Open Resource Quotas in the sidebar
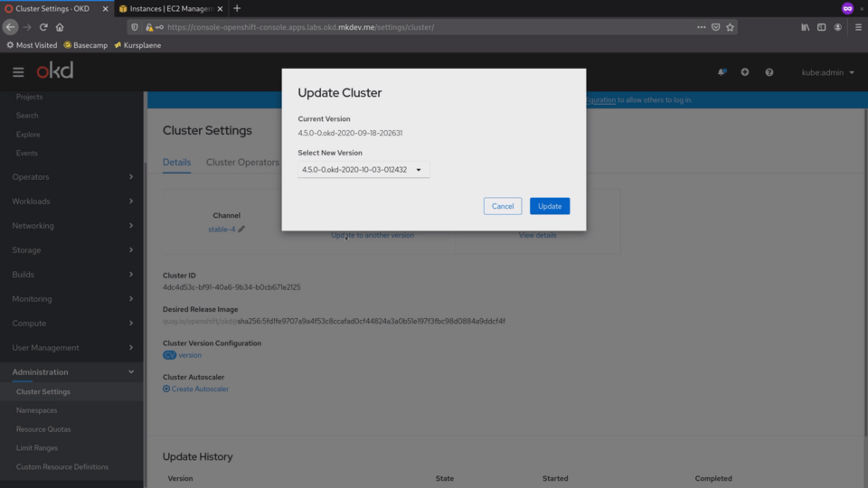 click(x=43, y=429)
